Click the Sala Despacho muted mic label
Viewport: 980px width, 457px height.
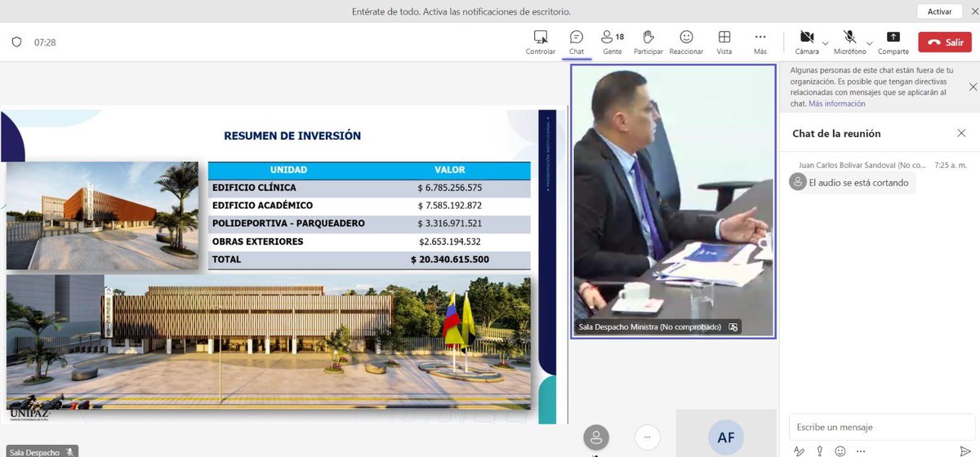coord(41,451)
